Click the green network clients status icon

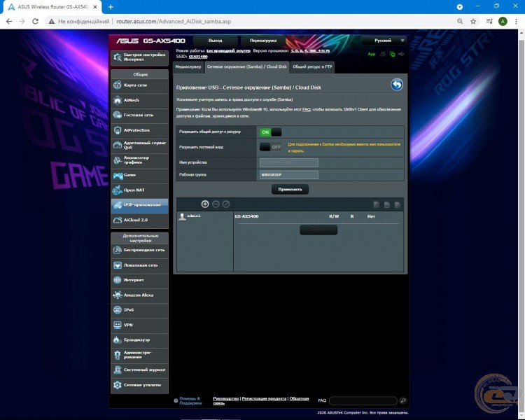point(392,55)
